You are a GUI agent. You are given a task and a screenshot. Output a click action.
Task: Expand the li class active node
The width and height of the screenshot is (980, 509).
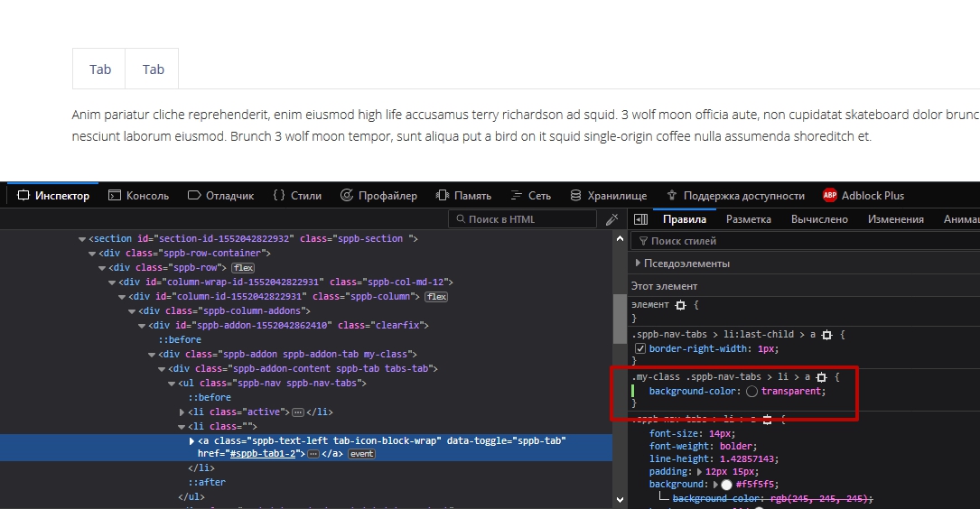(182, 412)
